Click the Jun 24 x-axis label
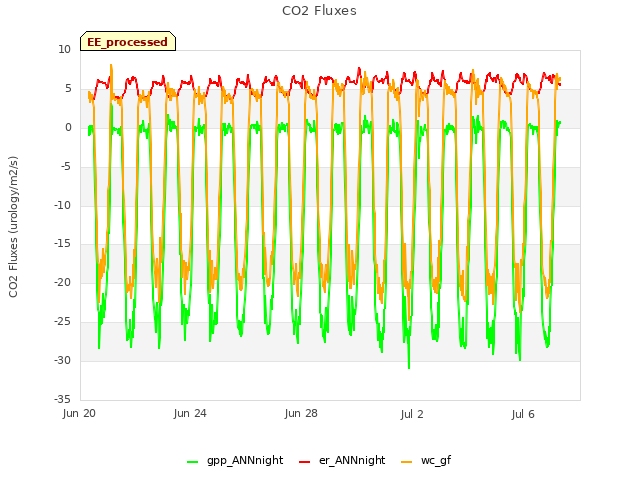640x480 pixels. 190,413
